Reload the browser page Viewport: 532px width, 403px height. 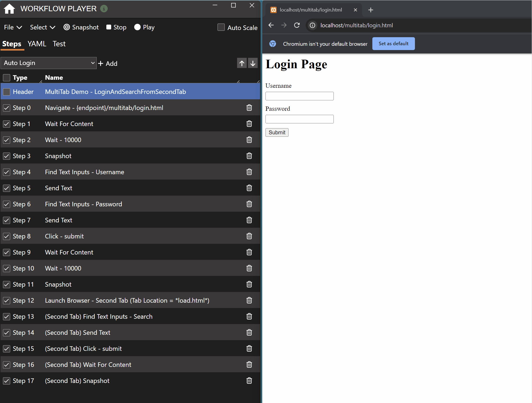tap(297, 25)
